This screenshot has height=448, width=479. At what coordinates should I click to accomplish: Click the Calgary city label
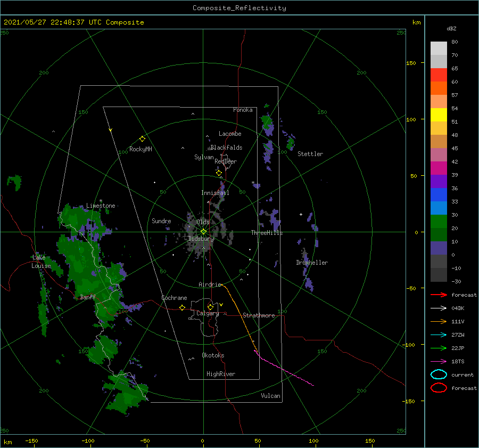208,313
